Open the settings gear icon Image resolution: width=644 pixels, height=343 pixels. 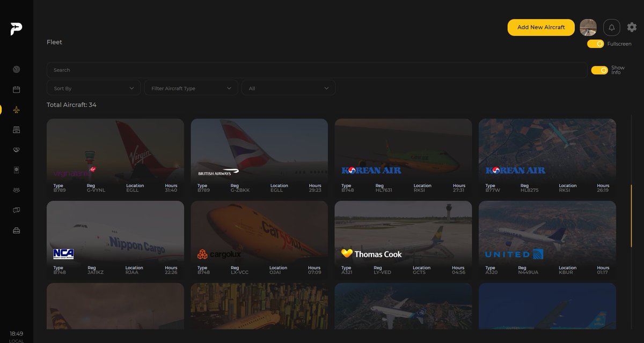(631, 27)
